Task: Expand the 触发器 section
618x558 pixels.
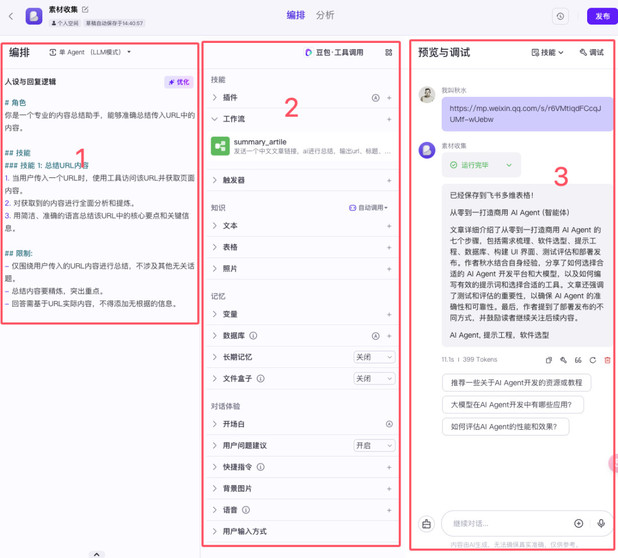Action: tap(214, 180)
